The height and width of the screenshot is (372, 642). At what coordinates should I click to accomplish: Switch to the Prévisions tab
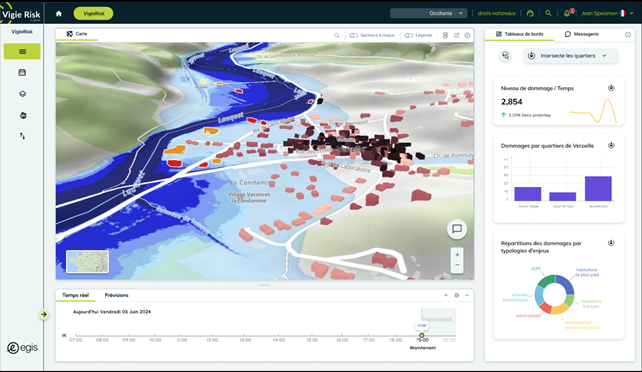click(116, 295)
